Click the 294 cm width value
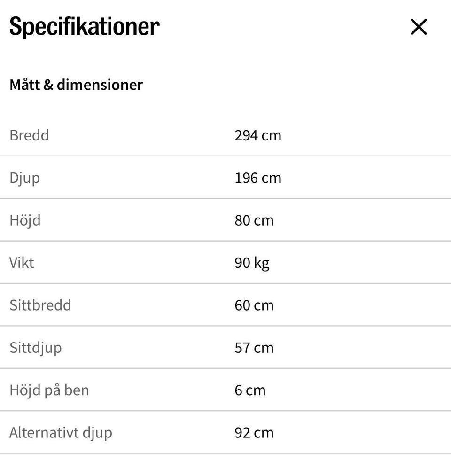 [258, 135]
